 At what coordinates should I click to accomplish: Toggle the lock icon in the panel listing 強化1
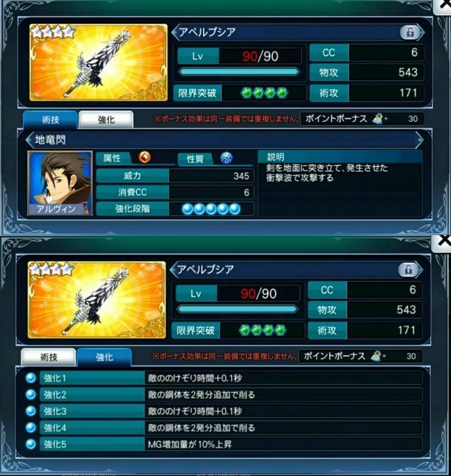point(408,270)
